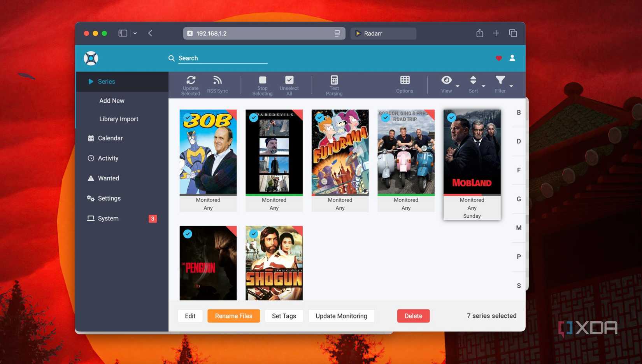Jump to letter M in the alphabet bar
Image resolution: width=642 pixels, height=364 pixels.
(x=519, y=227)
